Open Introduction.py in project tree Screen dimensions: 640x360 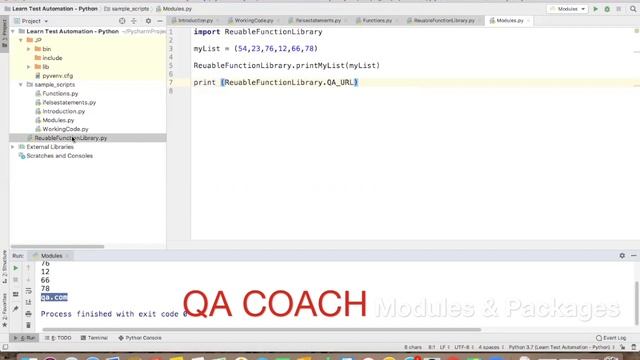64,111
